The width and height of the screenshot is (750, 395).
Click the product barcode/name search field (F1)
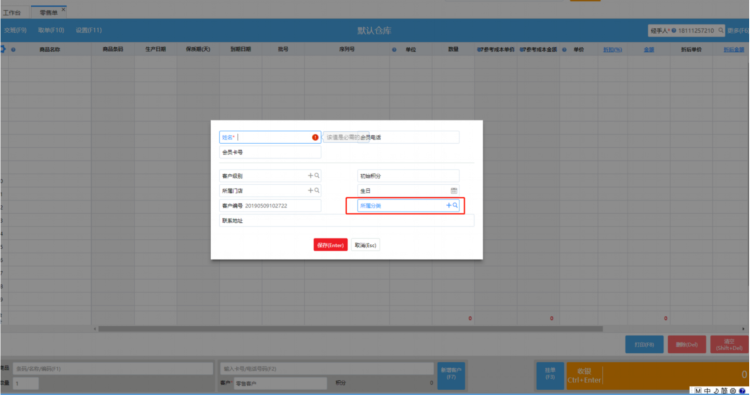tap(113, 369)
